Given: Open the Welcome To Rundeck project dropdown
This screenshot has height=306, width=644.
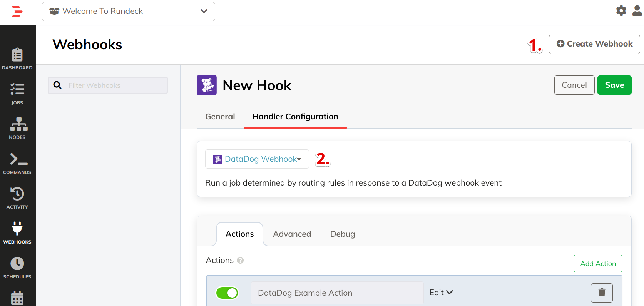Looking at the screenshot, I should pyautogui.click(x=129, y=12).
